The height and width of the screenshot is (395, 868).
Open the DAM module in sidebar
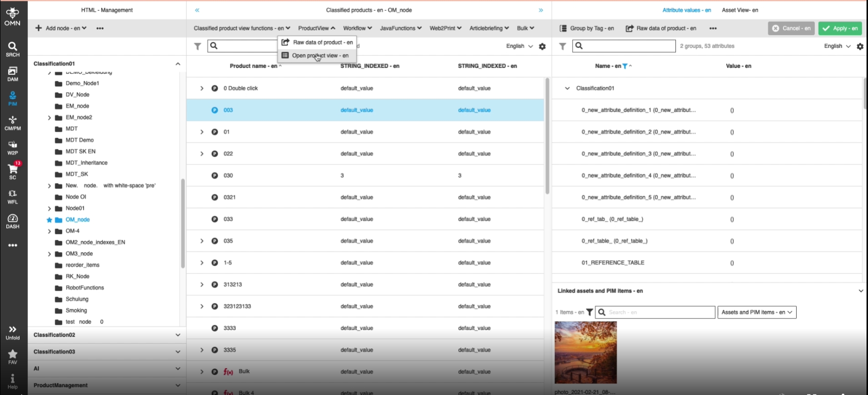[x=13, y=73]
